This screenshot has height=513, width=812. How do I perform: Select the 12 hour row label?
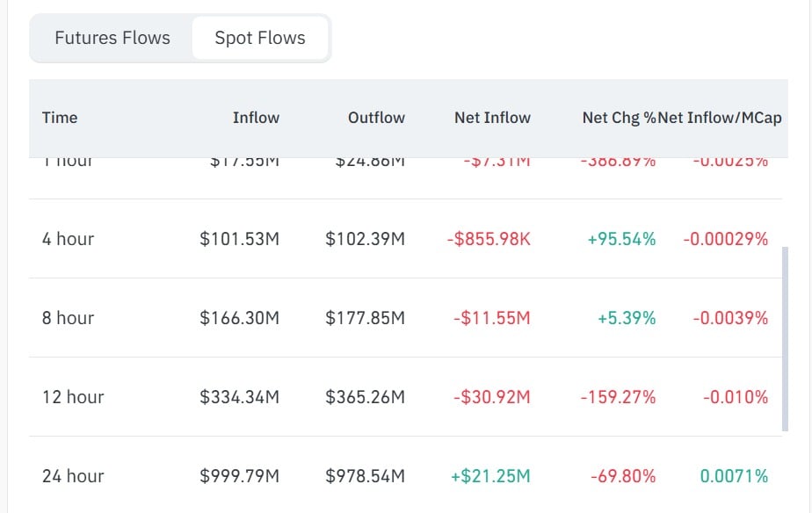click(73, 396)
